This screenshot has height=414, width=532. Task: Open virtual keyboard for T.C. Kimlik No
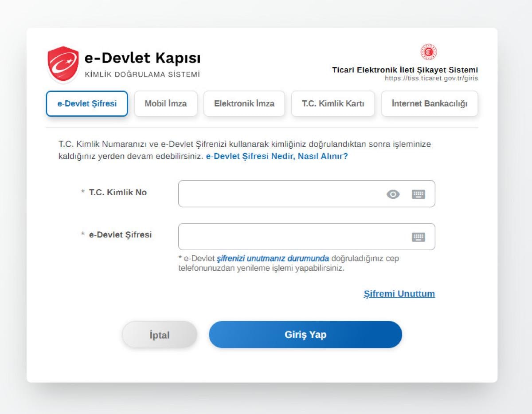tap(418, 194)
